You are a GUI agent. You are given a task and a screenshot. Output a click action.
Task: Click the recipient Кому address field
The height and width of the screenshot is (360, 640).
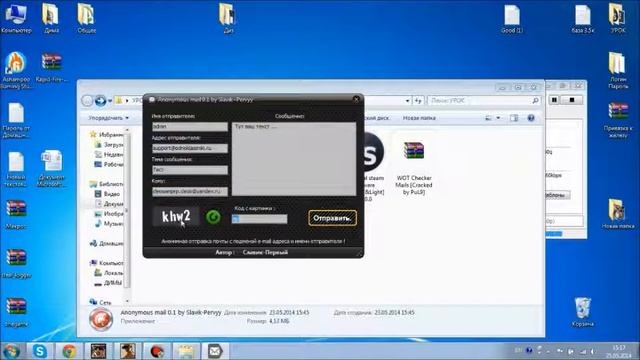click(x=190, y=191)
